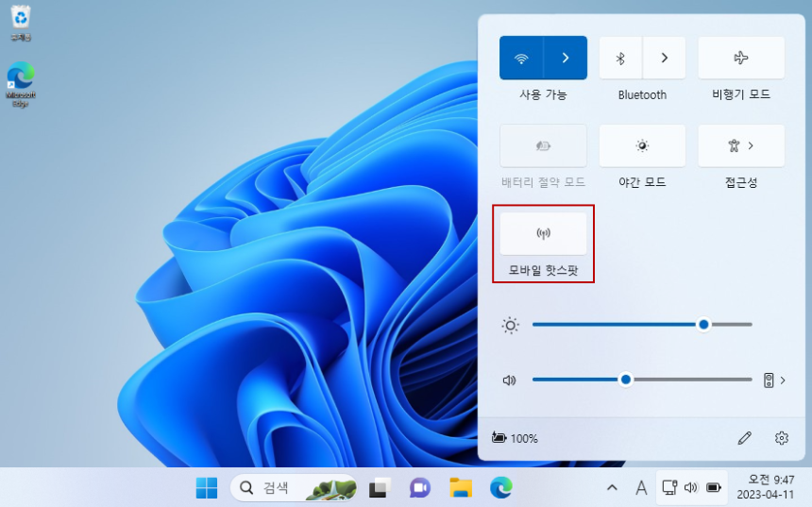Mute audio using the speaker icon
812x507 pixels.
(510, 380)
